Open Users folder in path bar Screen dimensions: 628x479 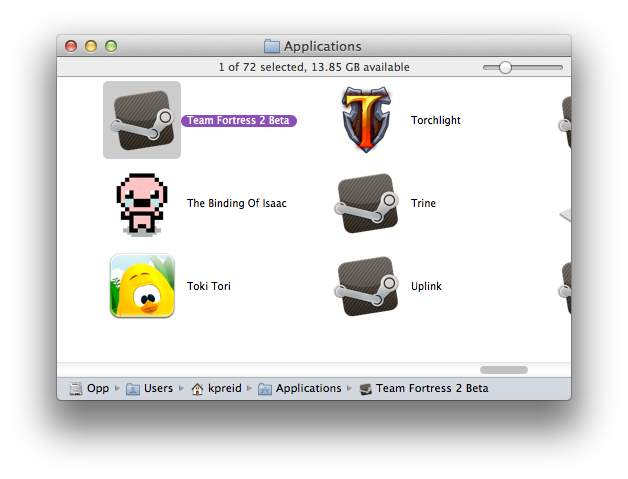tap(157, 388)
